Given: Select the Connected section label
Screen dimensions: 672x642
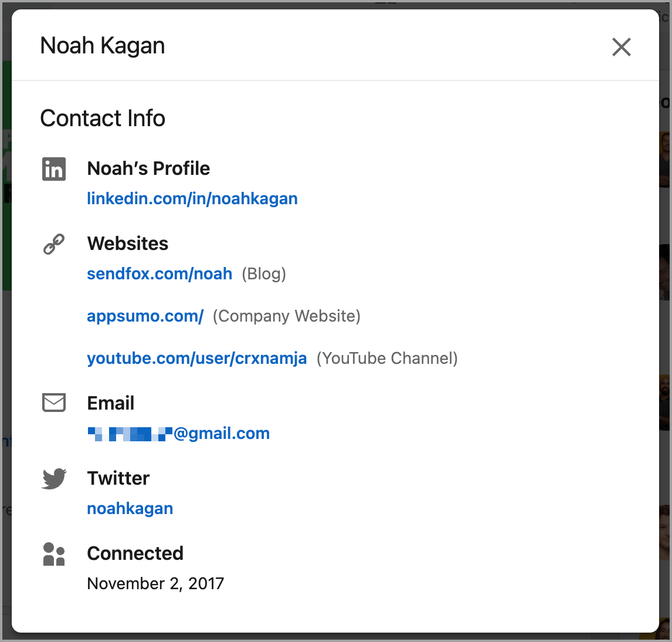Looking at the screenshot, I should tap(135, 553).
